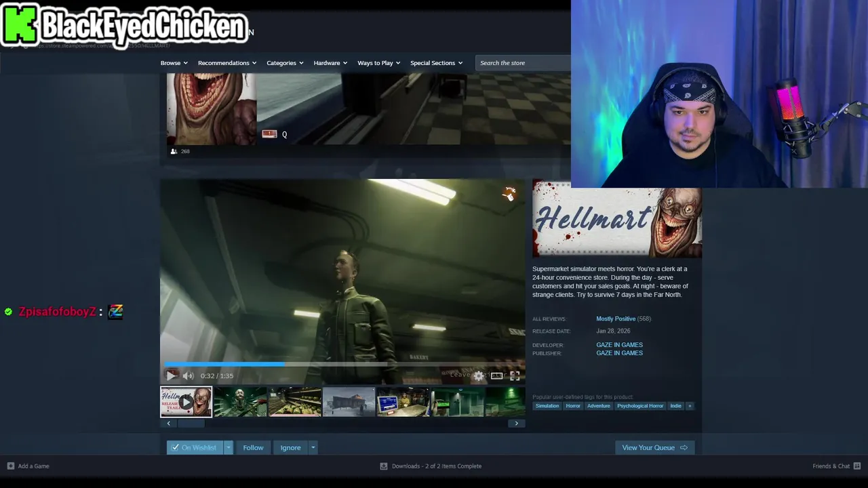The width and height of the screenshot is (868, 488).
Task: Click the right arrow of thumbnail strip
Action: click(517, 424)
